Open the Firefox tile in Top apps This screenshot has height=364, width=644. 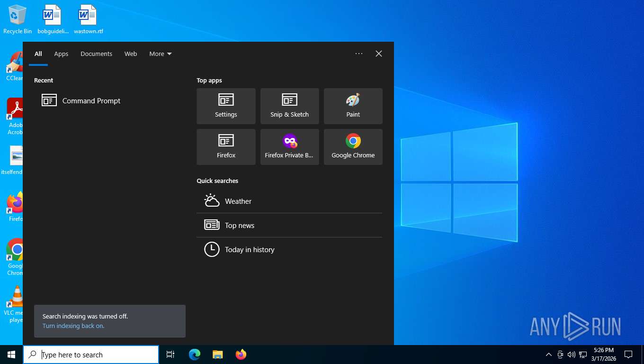click(226, 147)
